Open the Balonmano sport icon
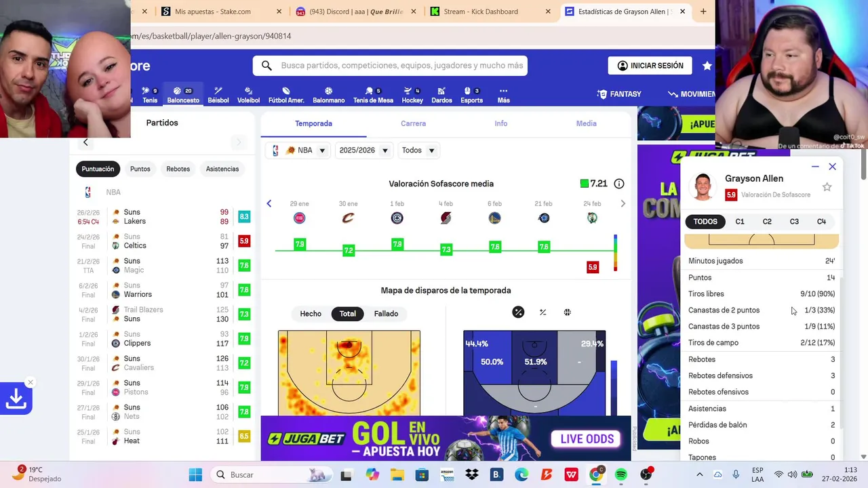 click(328, 95)
